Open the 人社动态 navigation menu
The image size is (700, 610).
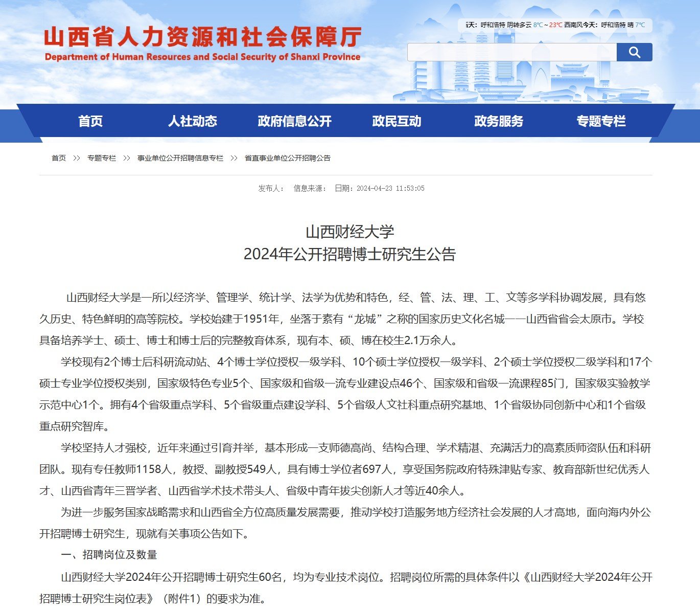[x=193, y=121]
